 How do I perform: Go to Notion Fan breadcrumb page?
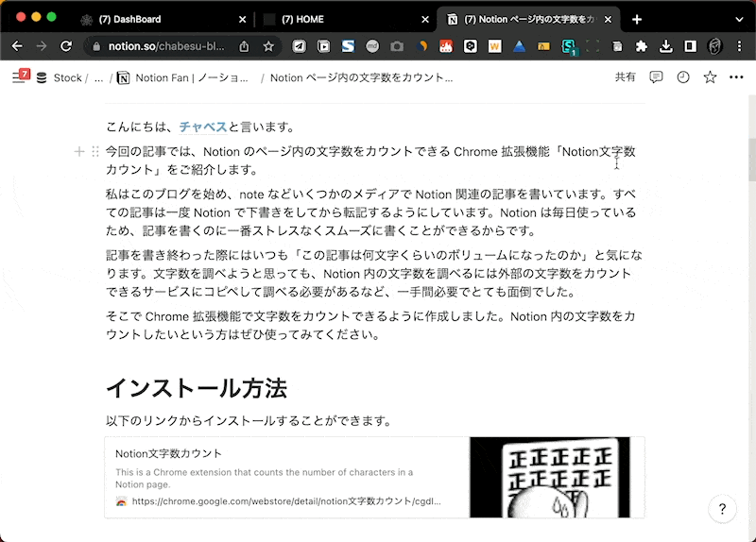click(183, 77)
